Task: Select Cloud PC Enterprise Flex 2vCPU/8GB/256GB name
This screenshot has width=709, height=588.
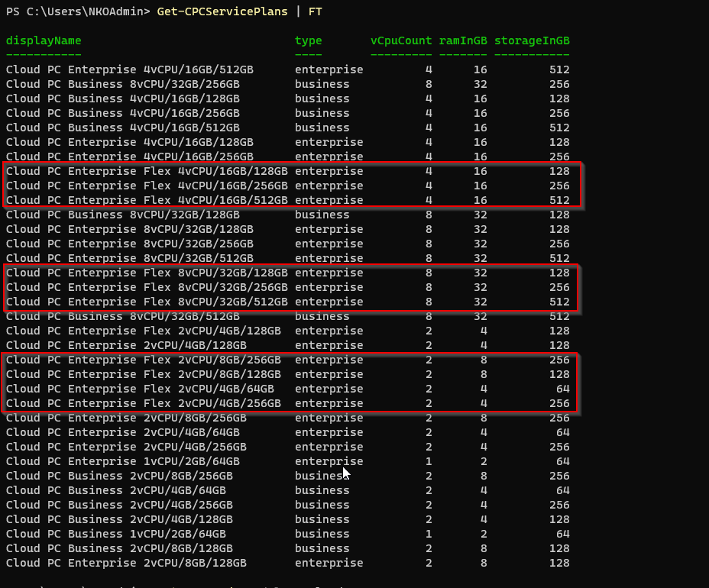Action: 144,360
